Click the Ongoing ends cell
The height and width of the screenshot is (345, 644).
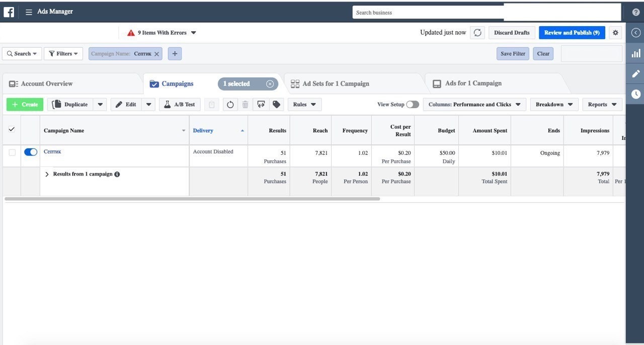coord(537,156)
